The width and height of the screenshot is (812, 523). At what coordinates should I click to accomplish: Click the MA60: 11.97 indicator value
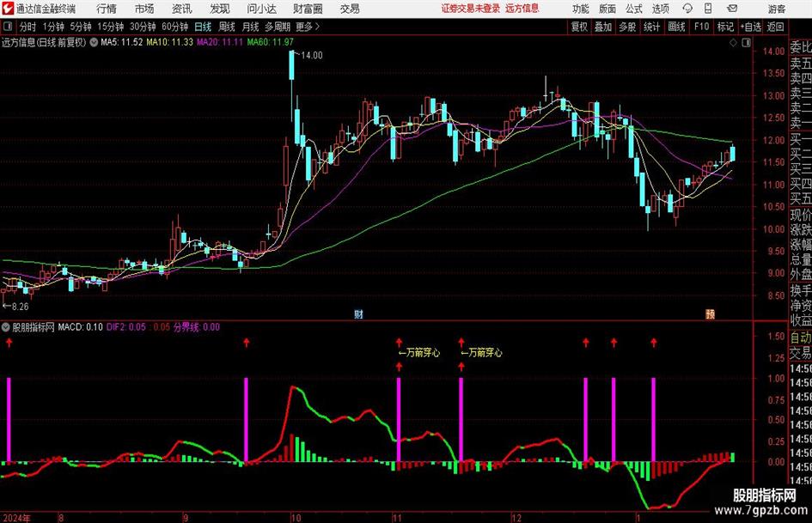click(271, 42)
